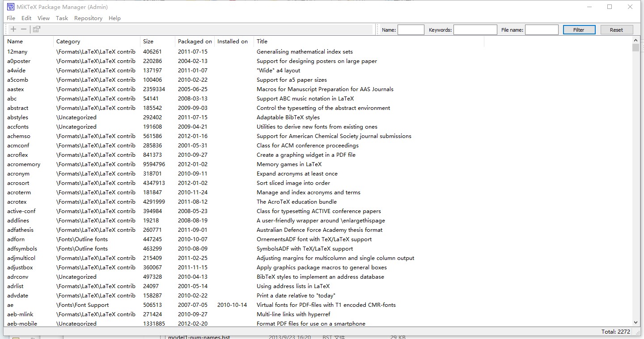Focus the Name filter field
The image size is (644, 339).
point(411,30)
